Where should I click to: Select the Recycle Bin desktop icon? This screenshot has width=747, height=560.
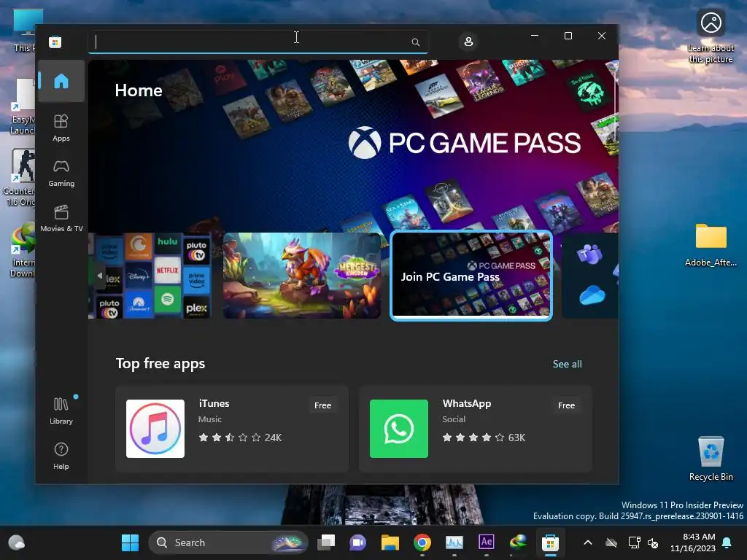pos(711,459)
